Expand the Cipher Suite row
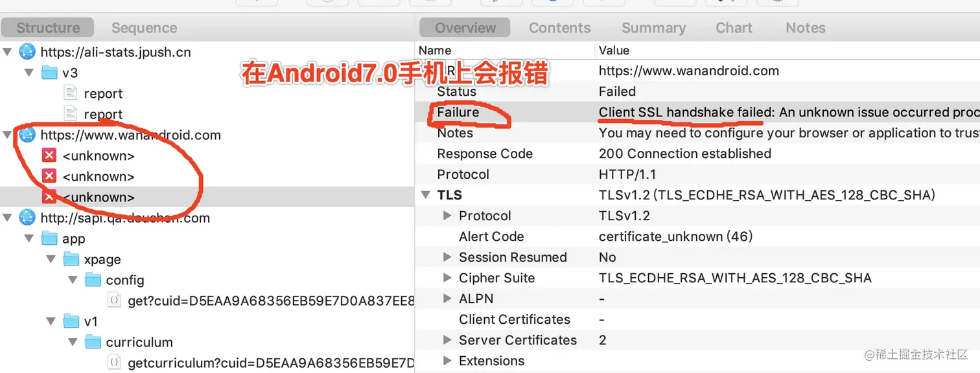 [446, 278]
